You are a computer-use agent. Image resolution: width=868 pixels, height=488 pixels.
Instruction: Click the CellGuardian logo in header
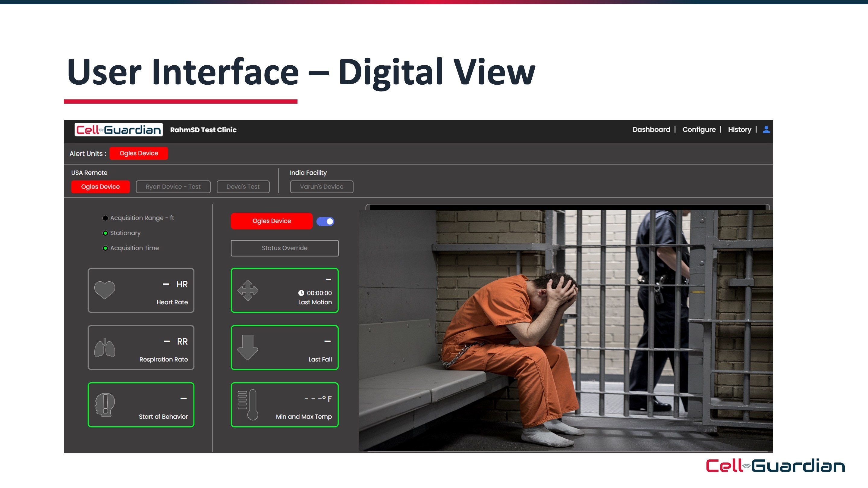(x=119, y=130)
